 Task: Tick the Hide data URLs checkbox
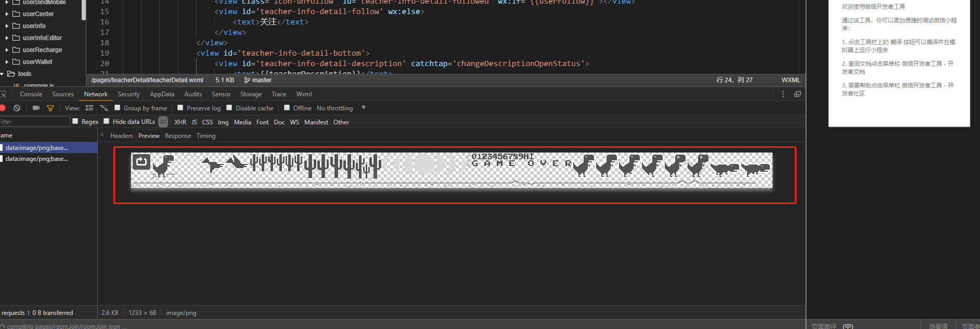(x=107, y=121)
